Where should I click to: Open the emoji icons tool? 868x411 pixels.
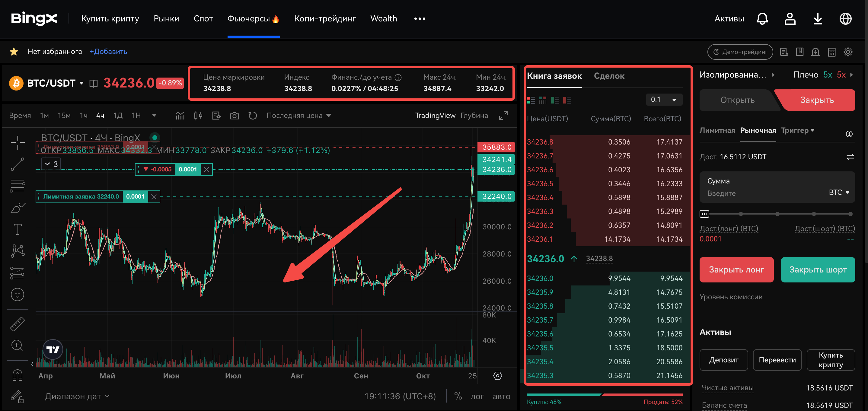[x=17, y=295]
